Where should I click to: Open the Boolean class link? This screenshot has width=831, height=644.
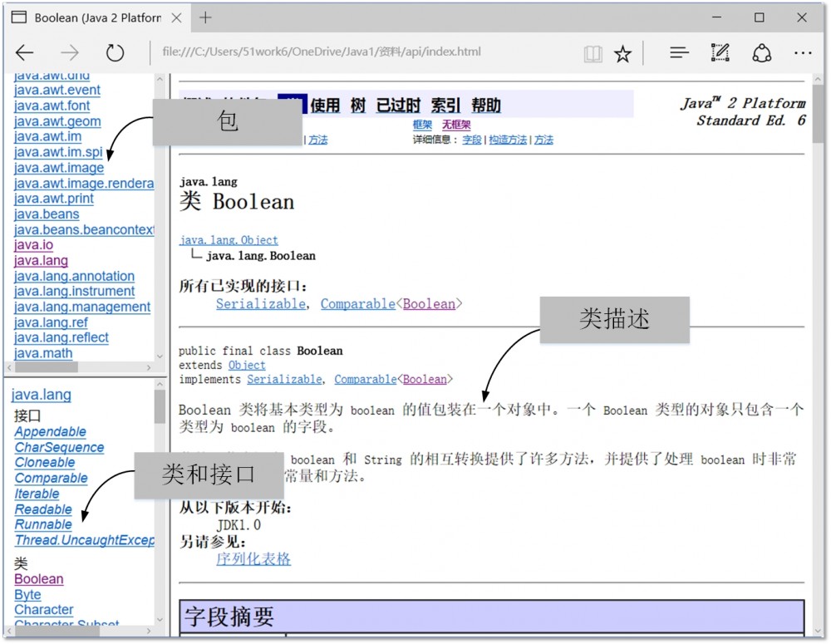pyautogui.click(x=39, y=579)
